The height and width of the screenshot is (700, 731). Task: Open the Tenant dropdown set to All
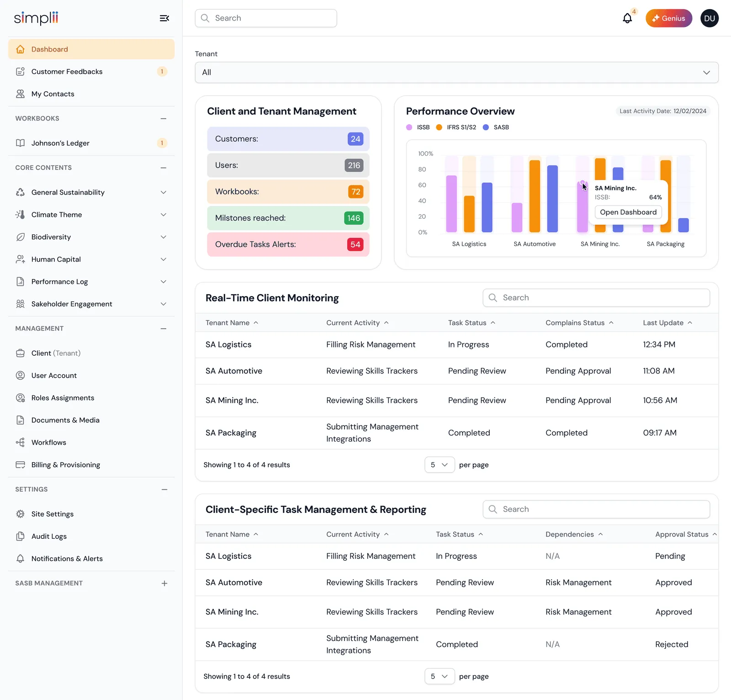456,73
